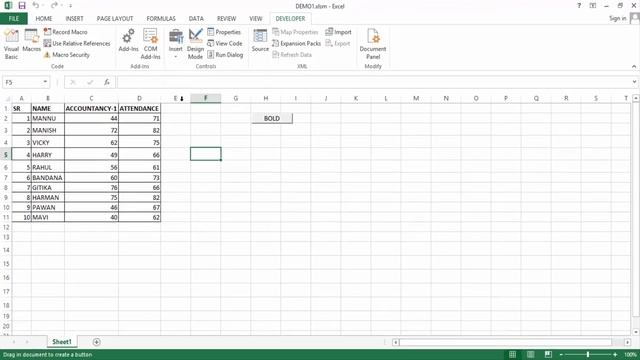Image resolution: width=640 pixels, height=360 pixels.
Task: Undo the last action
Action: [x=36, y=6]
